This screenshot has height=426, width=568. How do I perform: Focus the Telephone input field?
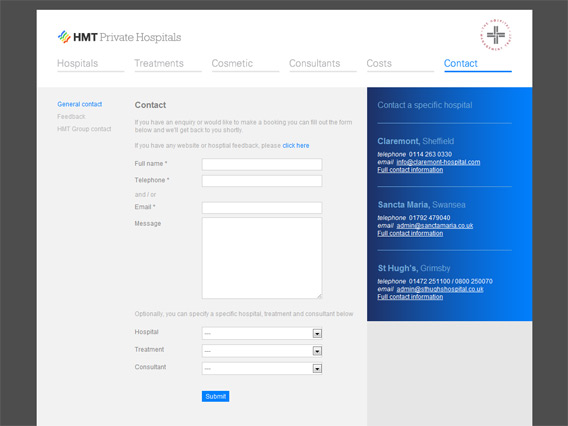(262, 181)
